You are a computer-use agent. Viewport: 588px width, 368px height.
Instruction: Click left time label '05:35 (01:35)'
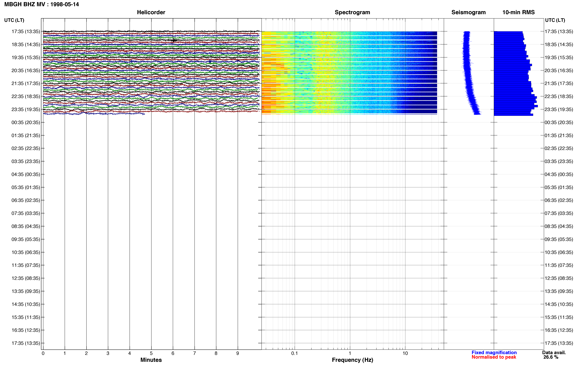click(x=26, y=187)
